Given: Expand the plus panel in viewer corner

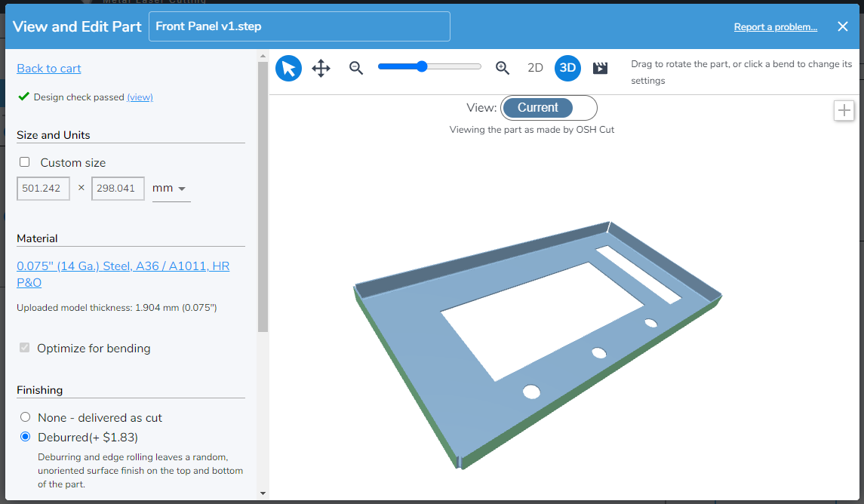Looking at the screenshot, I should coord(844,110).
